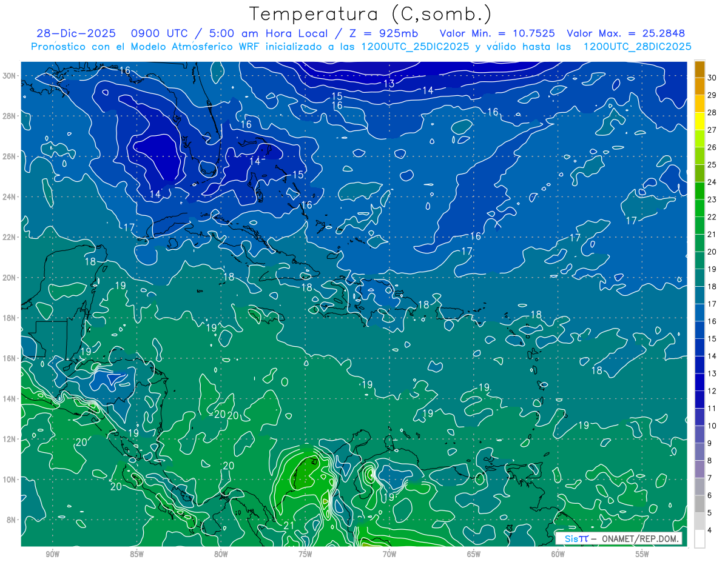
Task: Click 'Valor Max. = 25.2848' text
Action: tap(625, 33)
